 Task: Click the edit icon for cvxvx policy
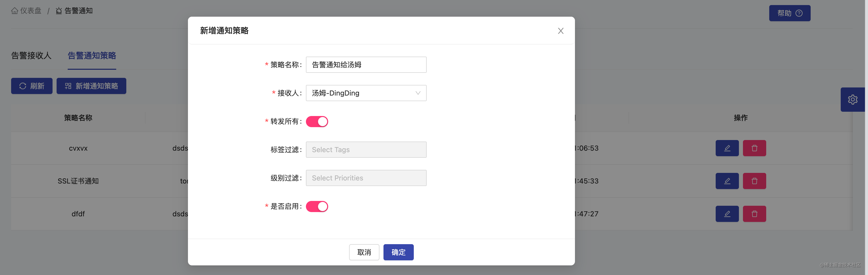tap(727, 148)
